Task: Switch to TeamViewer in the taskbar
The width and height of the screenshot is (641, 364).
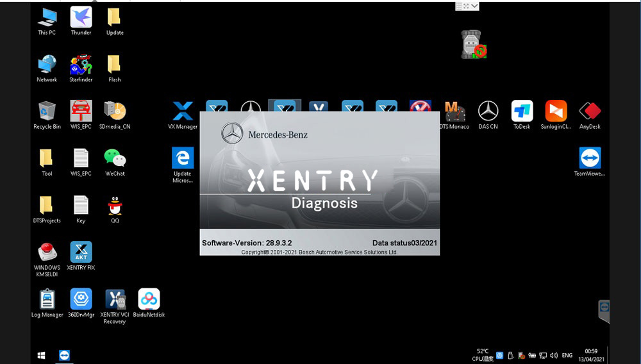Action: point(64,356)
